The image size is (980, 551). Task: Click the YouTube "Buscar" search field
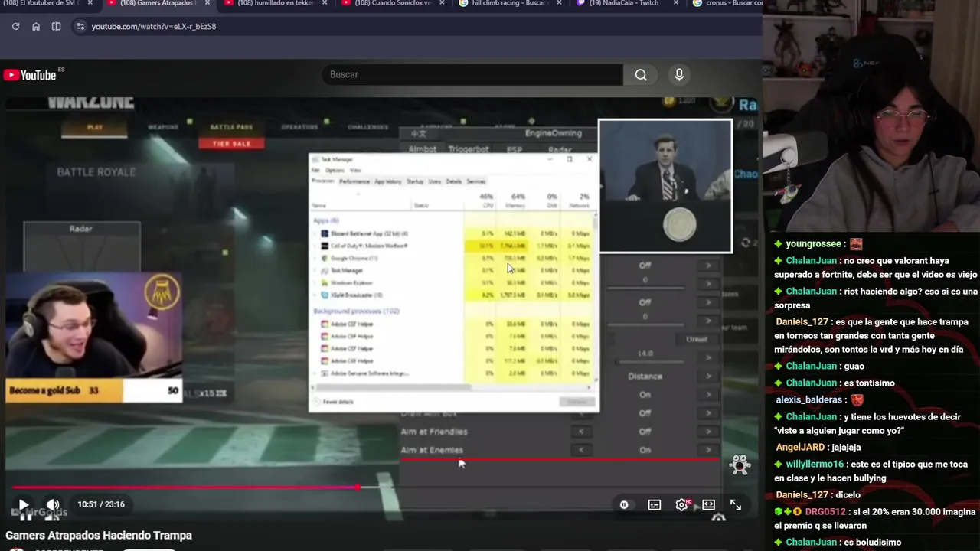(x=472, y=74)
